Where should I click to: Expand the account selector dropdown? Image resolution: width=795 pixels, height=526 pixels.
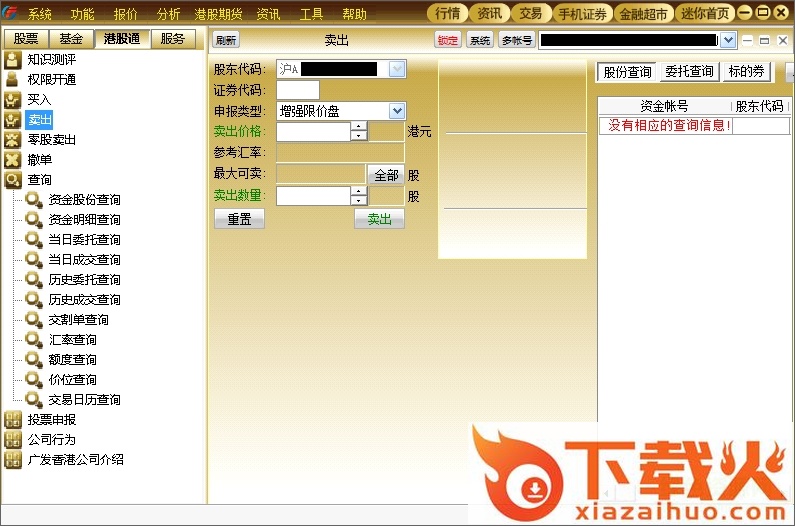tap(728, 40)
